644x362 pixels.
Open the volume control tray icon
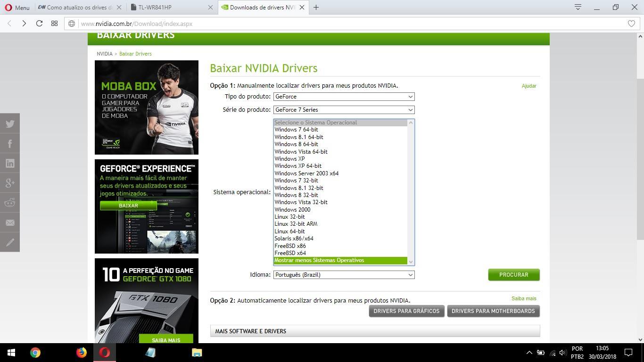562,353
